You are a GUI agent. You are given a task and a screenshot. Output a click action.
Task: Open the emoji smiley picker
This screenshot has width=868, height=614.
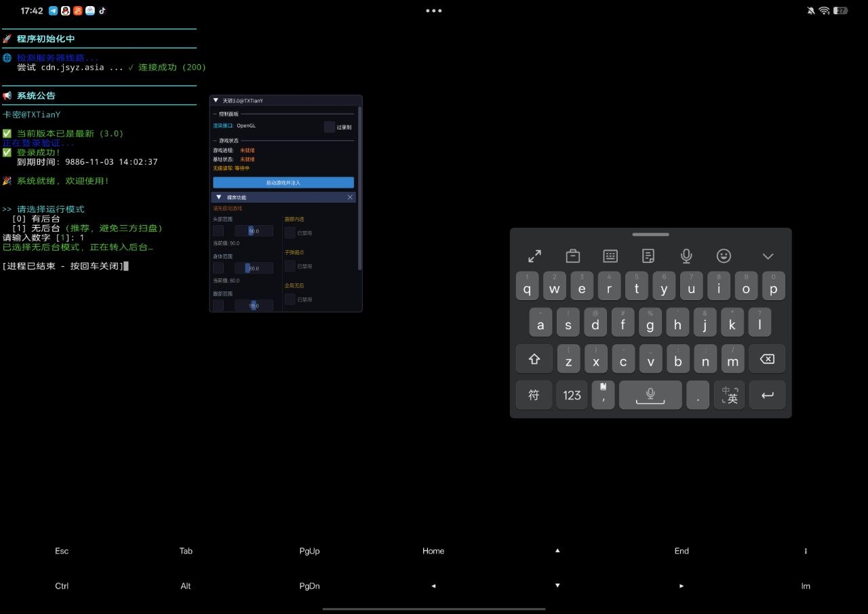pos(724,256)
